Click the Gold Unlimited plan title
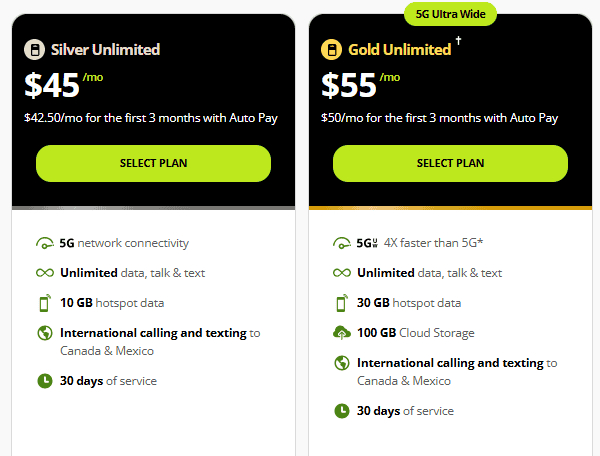This screenshot has height=456, width=600. [x=399, y=50]
